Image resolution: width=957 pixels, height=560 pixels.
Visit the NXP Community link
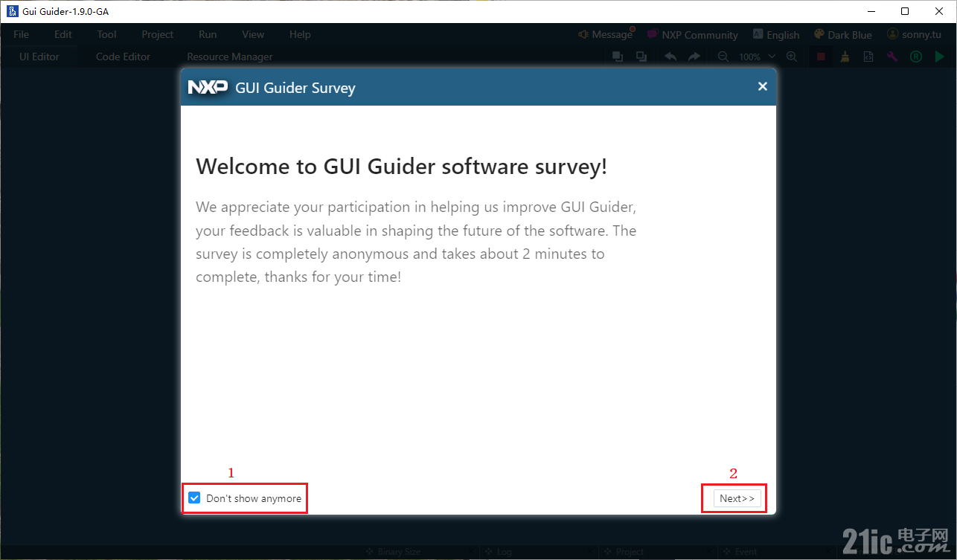pyautogui.click(x=692, y=34)
